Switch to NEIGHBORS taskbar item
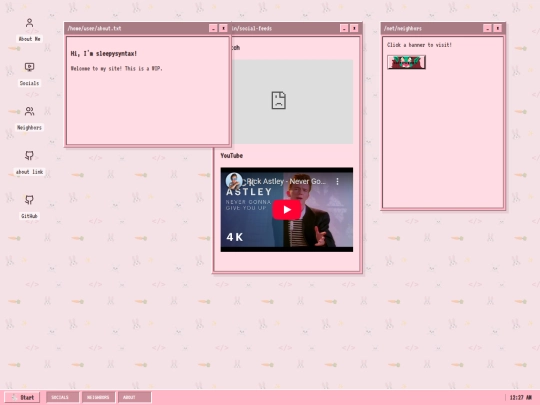The width and height of the screenshot is (540, 405). [x=98, y=397]
